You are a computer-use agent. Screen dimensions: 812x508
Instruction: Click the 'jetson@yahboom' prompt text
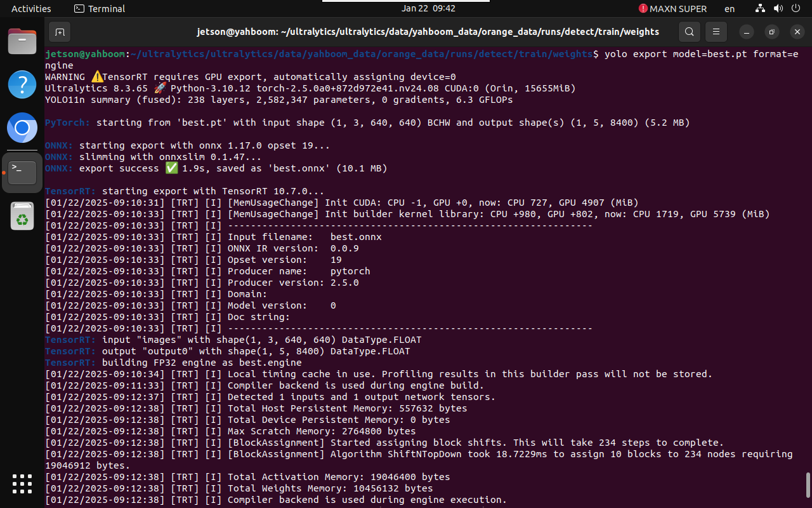[x=85, y=54]
